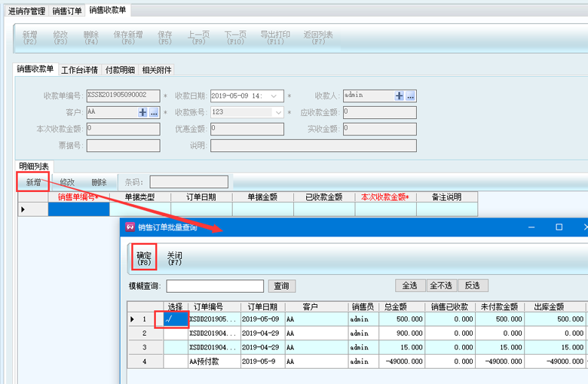Open the 相关附件 tab
This screenshot has width=588, height=384.
coord(157,70)
